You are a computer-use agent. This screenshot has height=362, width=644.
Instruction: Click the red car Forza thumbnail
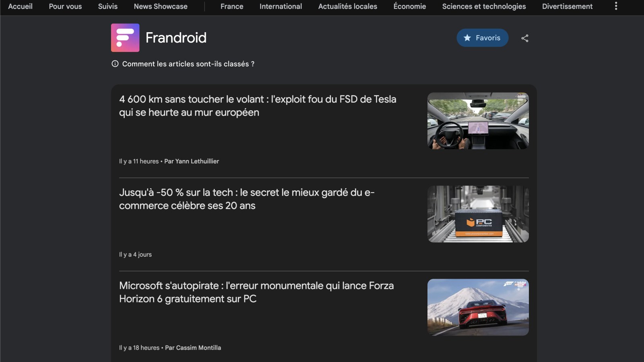click(x=478, y=307)
